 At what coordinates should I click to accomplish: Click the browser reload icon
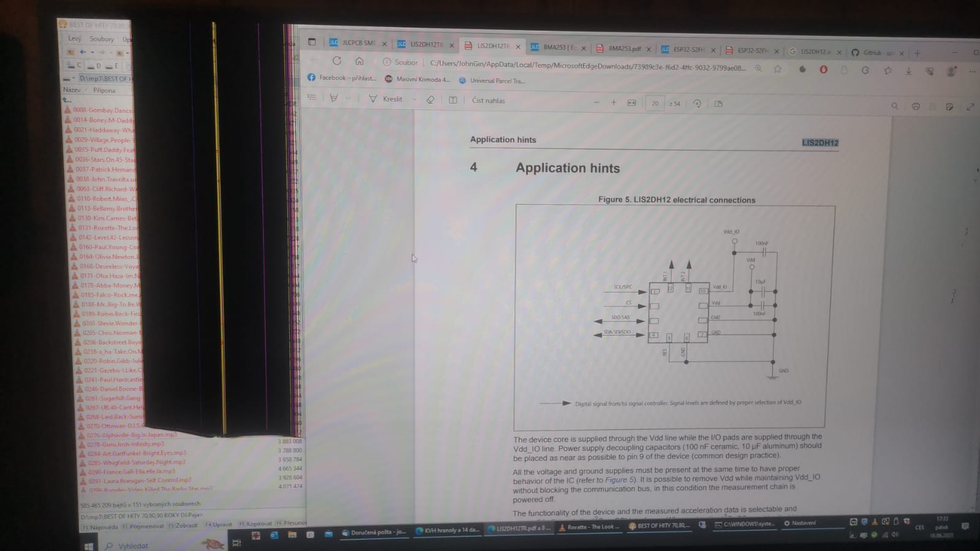(336, 61)
